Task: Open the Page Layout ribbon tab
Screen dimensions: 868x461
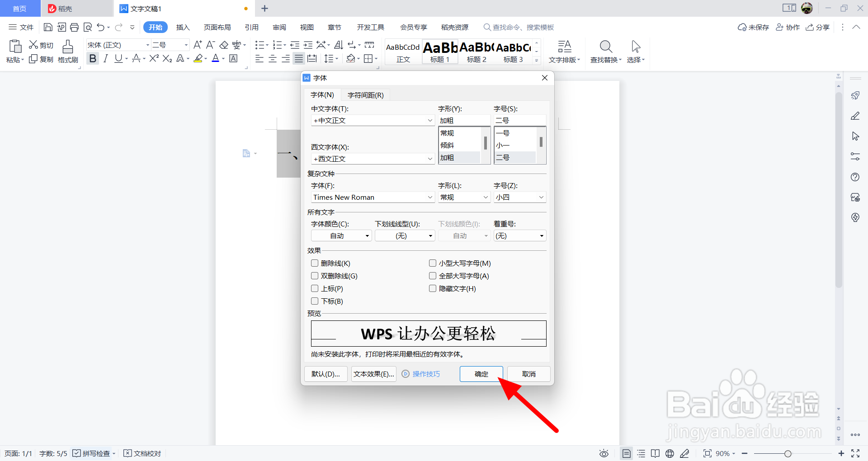Action: click(217, 28)
